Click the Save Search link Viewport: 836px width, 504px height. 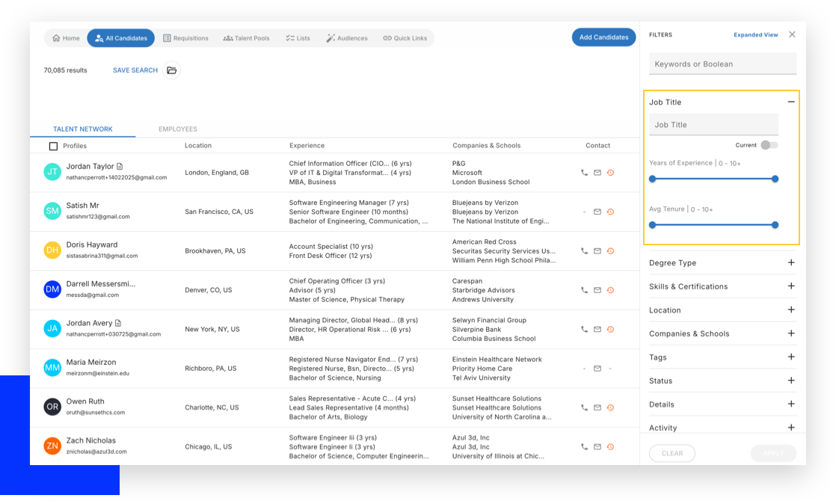click(x=135, y=70)
